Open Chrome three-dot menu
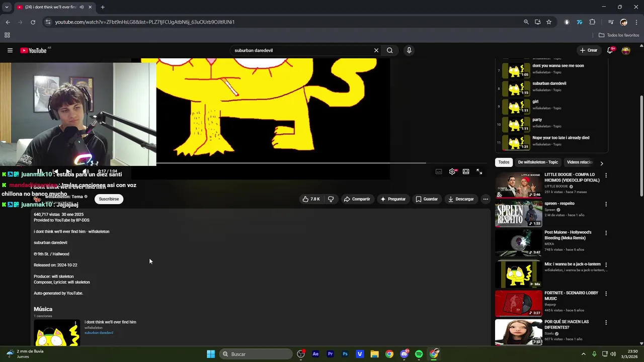 click(x=637, y=22)
